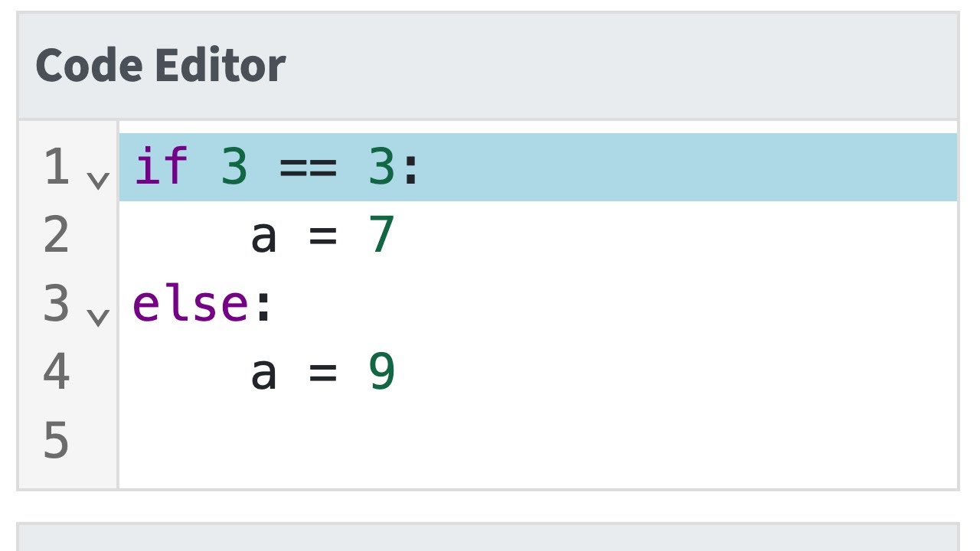Click the first 3 in the if condition
This screenshot has width=980, height=551.
point(234,168)
